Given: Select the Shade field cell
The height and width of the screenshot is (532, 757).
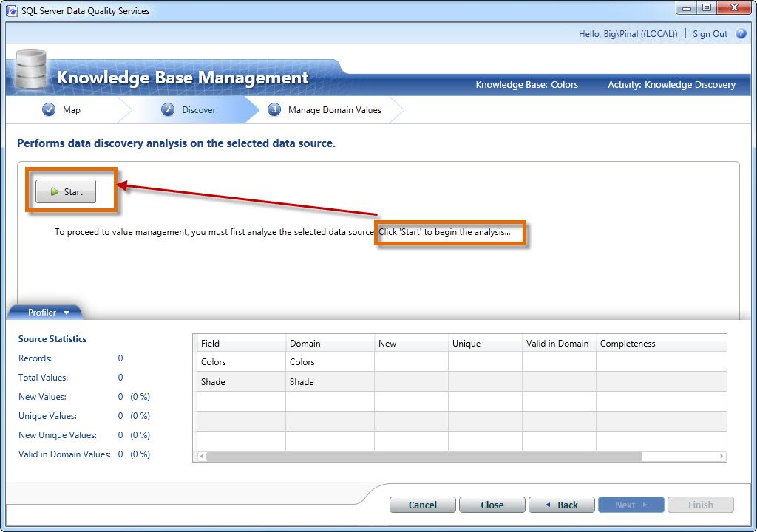Looking at the screenshot, I should (x=242, y=381).
